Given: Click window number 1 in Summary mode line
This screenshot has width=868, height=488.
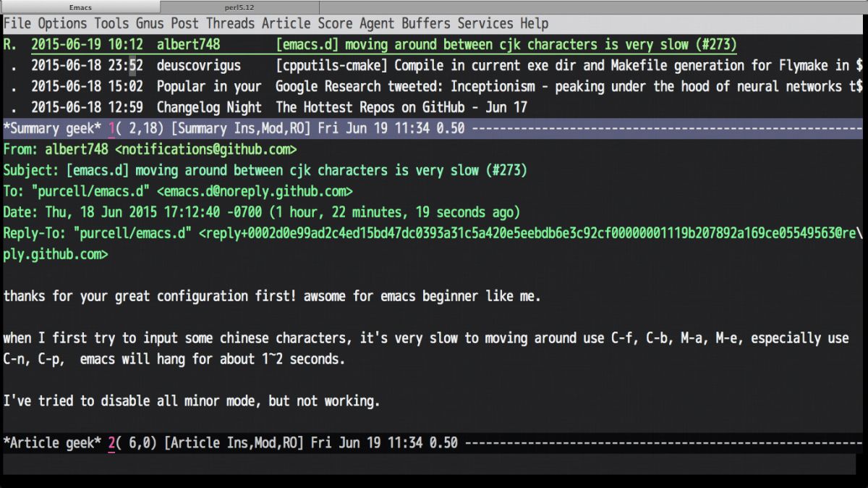Looking at the screenshot, I should click(x=111, y=129).
